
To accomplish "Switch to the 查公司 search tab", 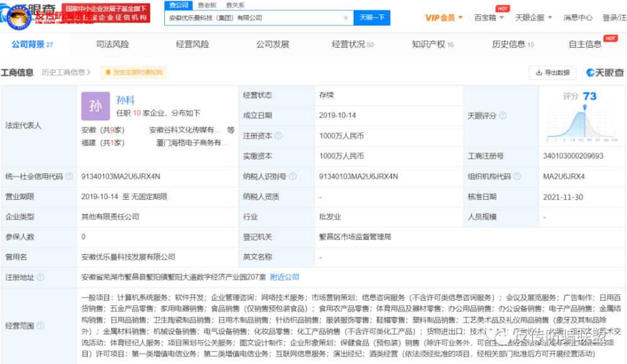I will 179,5.
